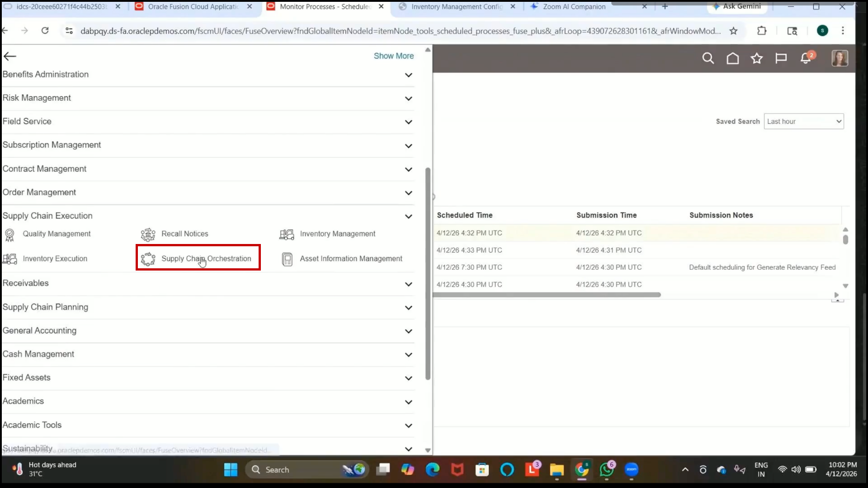
Task: Click navigator panel vertical scrollbar
Action: pos(428,273)
